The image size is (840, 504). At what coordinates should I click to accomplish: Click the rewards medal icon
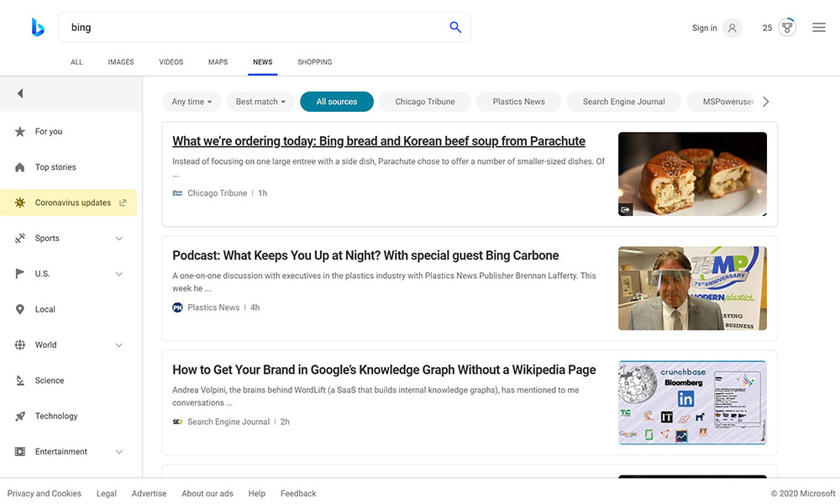[787, 28]
